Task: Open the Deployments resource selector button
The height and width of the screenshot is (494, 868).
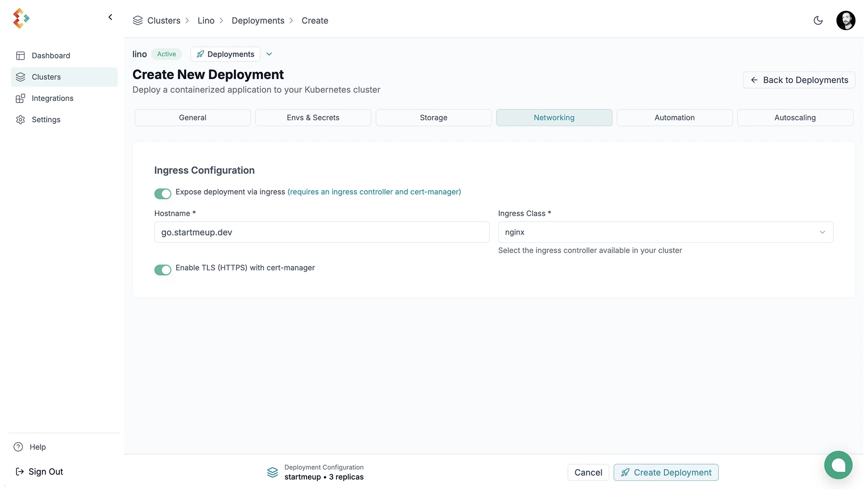Action: coord(225,54)
